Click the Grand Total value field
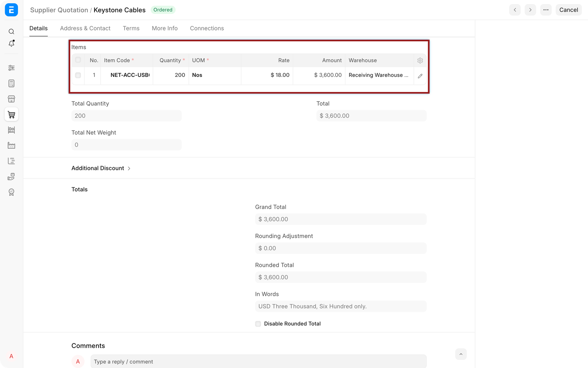The height and width of the screenshot is (368, 588). (341, 219)
